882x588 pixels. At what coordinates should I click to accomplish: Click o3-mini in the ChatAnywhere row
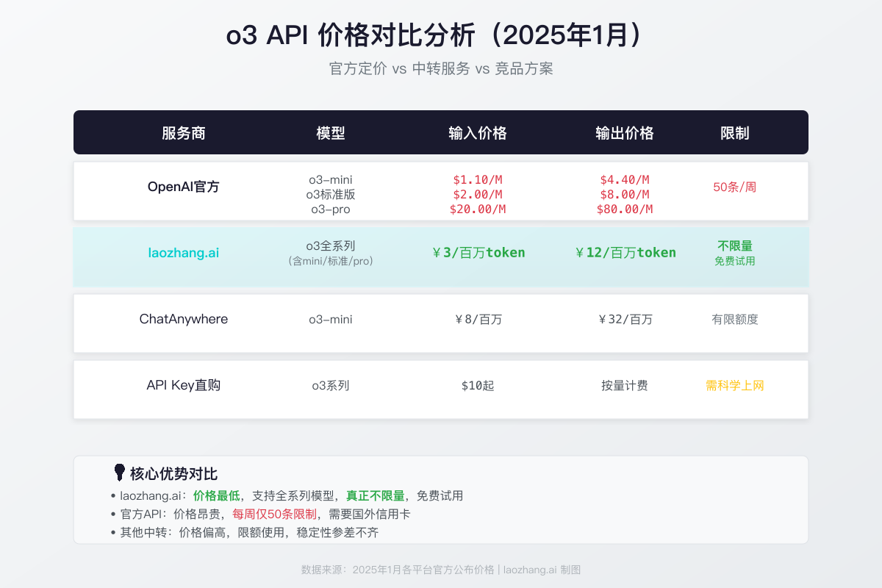tap(331, 319)
